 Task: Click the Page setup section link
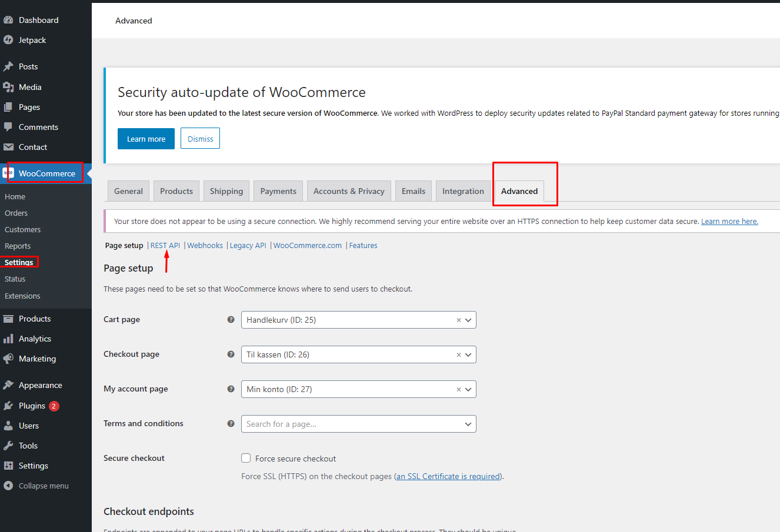point(124,246)
